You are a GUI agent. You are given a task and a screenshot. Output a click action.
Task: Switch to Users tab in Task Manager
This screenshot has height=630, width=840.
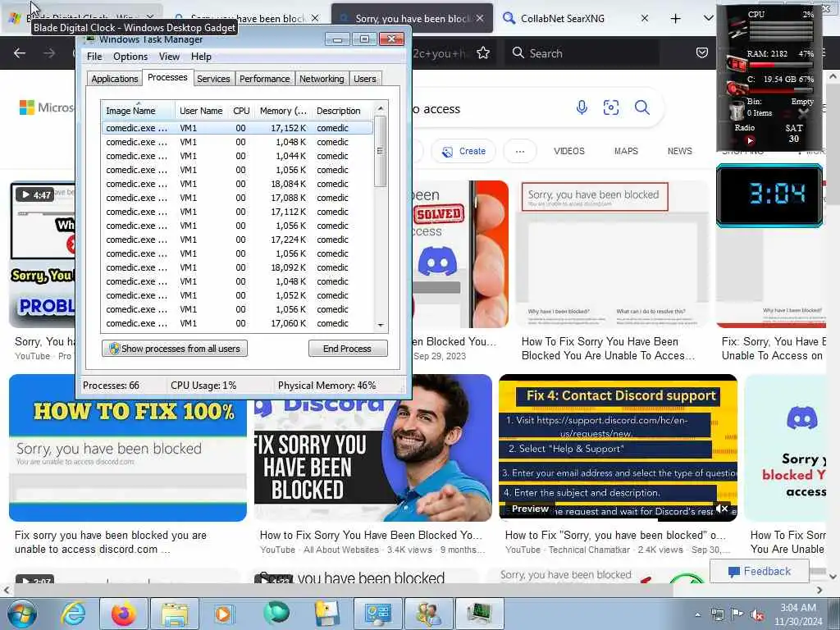[365, 79]
